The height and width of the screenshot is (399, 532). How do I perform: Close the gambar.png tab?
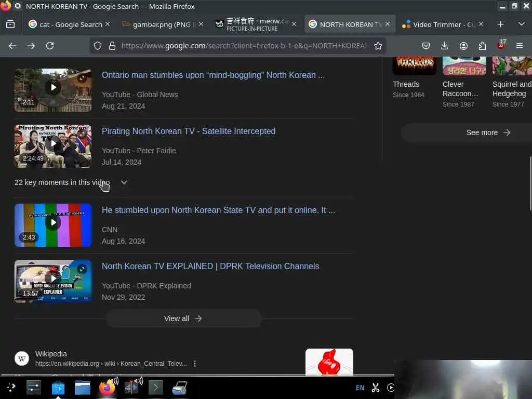[x=201, y=24]
